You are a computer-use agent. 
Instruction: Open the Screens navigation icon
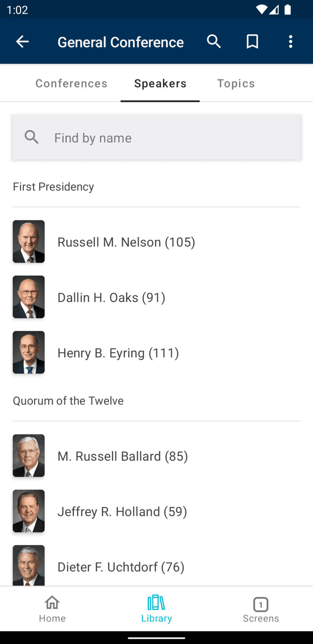(x=261, y=609)
